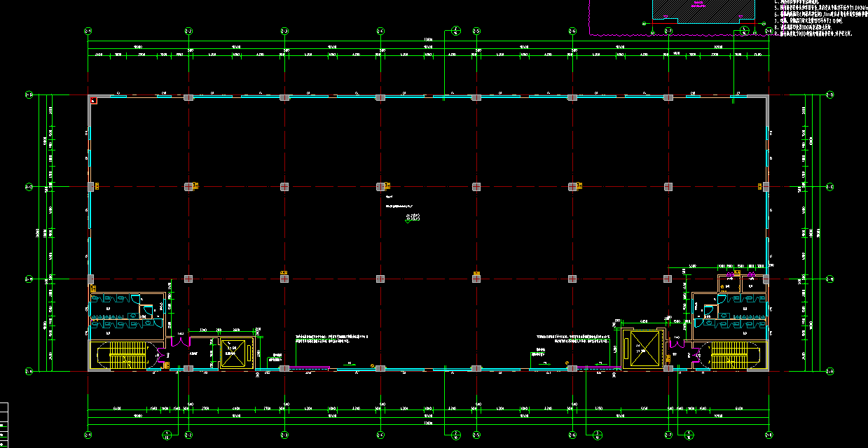Pick the yellow staircase in the bottom-right corner
The image size is (868, 448).
731,355
